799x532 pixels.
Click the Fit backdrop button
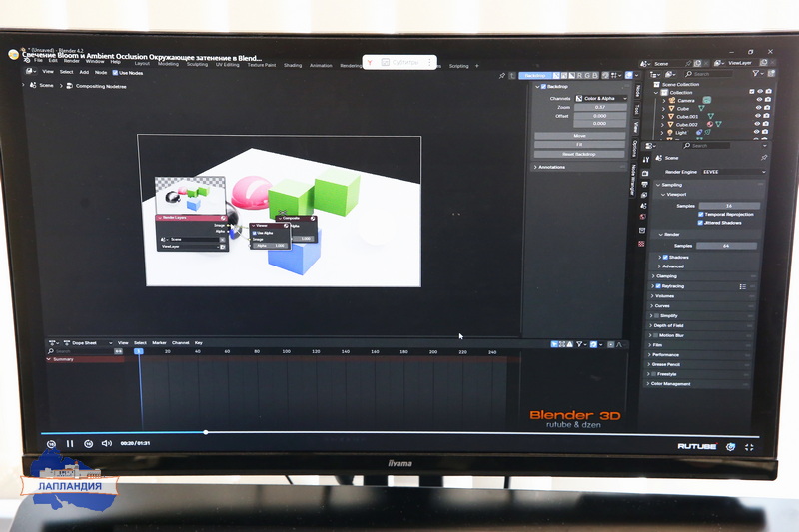pyautogui.click(x=580, y=145)
